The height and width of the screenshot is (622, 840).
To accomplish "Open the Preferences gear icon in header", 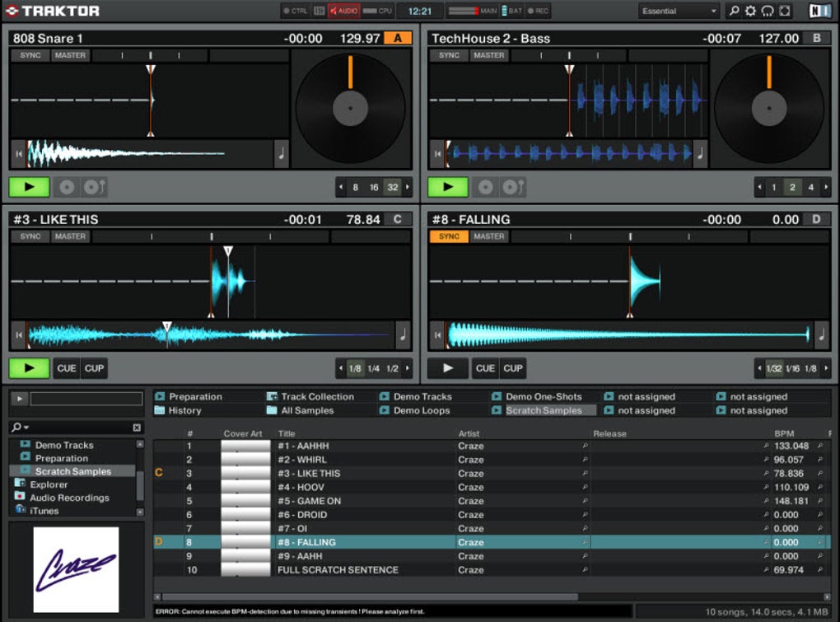I will coord(750,11).
